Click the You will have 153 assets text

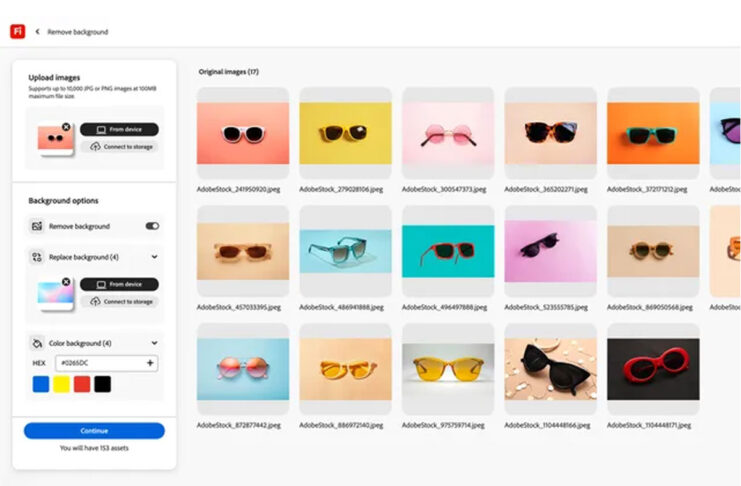(x=94, y=448)
